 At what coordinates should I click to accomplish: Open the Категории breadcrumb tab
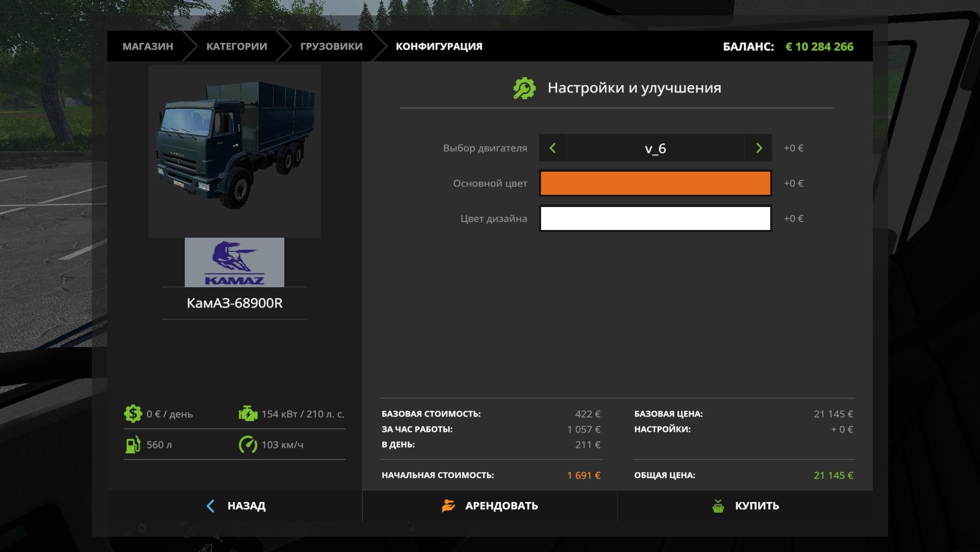pyautogui.click(x=236, y=46)
